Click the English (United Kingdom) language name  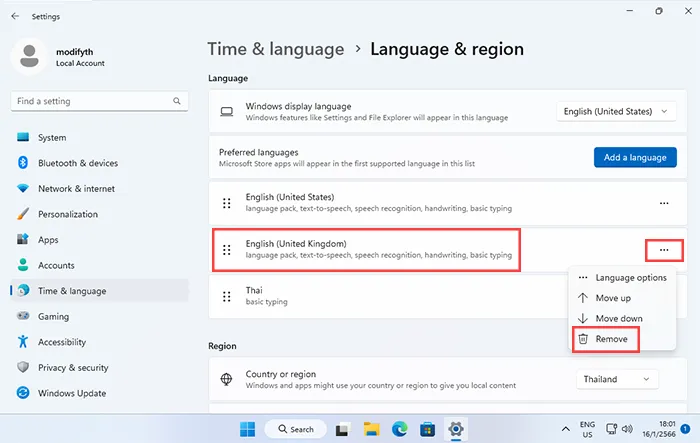pyautogui.click(x=296, y=244)
